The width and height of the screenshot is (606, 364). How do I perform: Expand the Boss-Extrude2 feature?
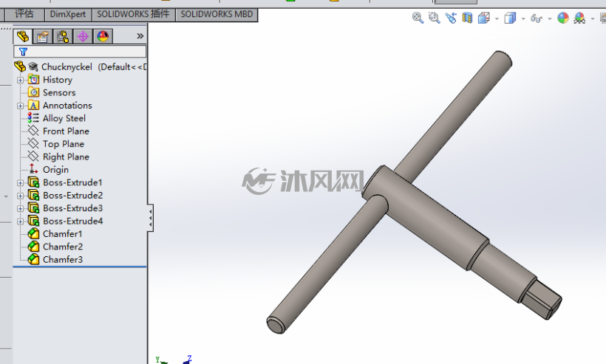tap(21, 196)
